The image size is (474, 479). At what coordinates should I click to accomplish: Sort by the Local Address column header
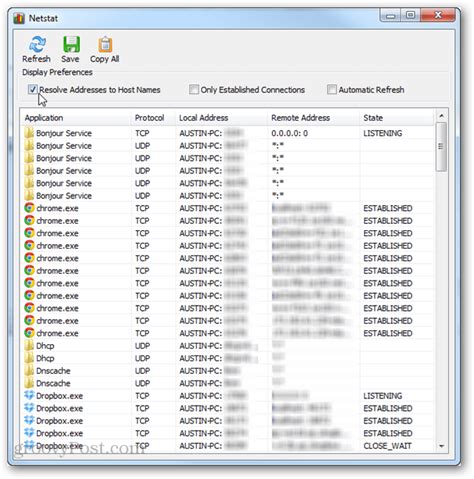(221, 118)
